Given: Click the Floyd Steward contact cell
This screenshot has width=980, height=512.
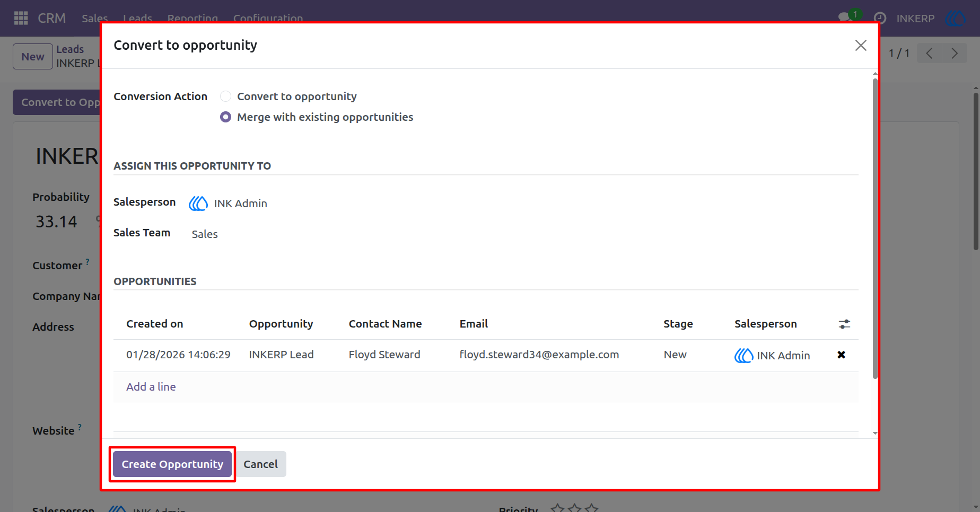Looking at the screenshot, I should point(384,355).
